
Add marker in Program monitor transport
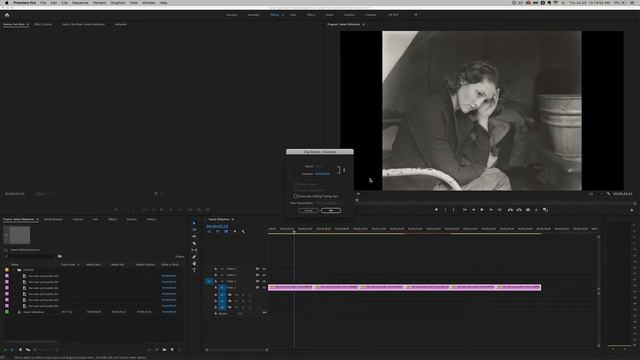pyautogui.click(x=436, y=210)
